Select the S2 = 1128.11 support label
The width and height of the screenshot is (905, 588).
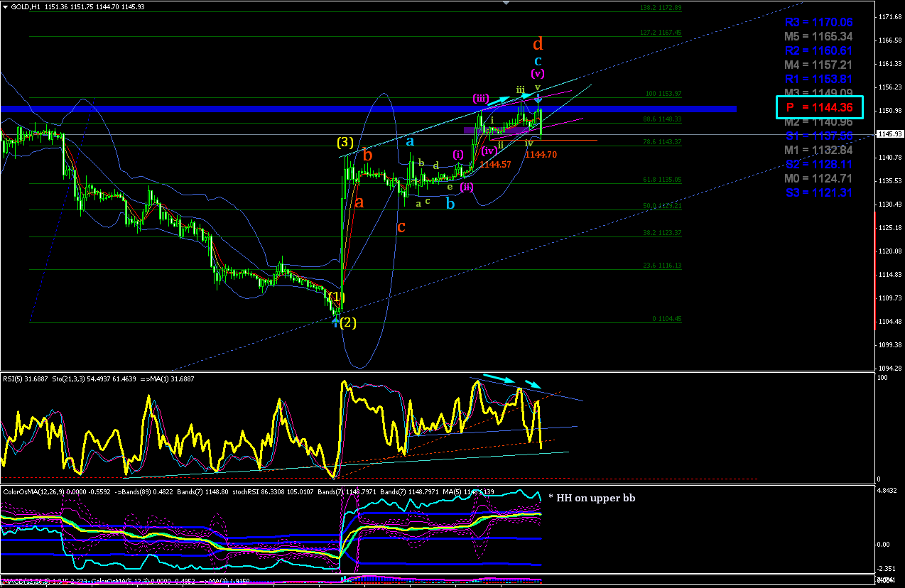click(818, 164)
